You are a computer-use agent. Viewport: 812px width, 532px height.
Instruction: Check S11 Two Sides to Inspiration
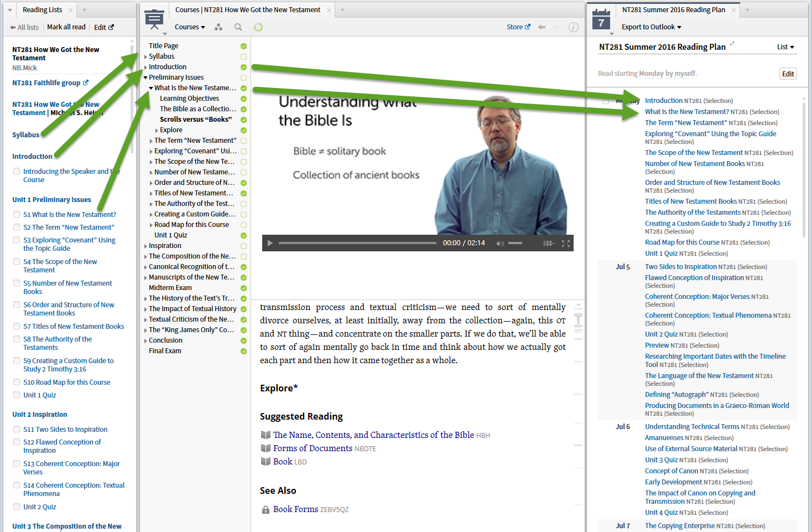[x=17, y=430]
